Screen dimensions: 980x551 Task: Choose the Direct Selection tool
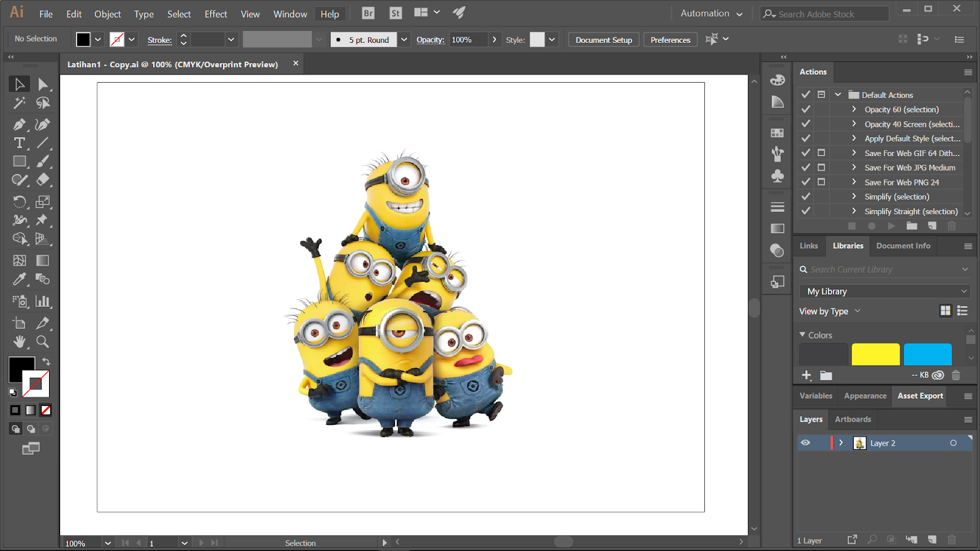42,84
